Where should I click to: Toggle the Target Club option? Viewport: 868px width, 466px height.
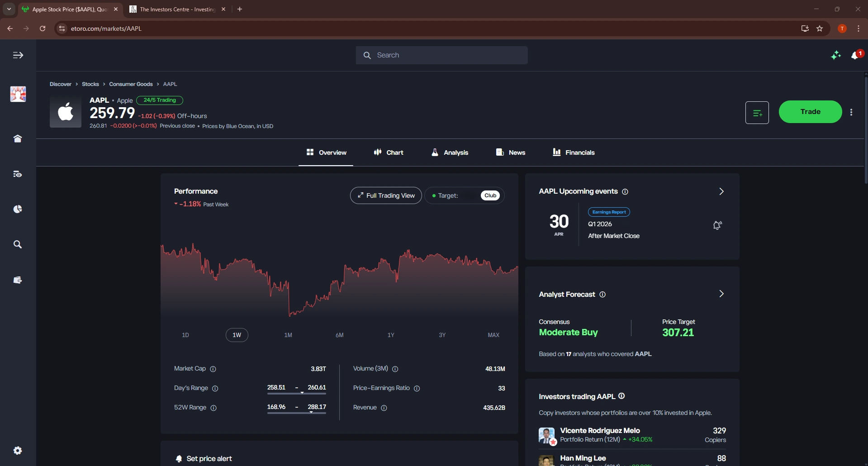coord(465,195)
